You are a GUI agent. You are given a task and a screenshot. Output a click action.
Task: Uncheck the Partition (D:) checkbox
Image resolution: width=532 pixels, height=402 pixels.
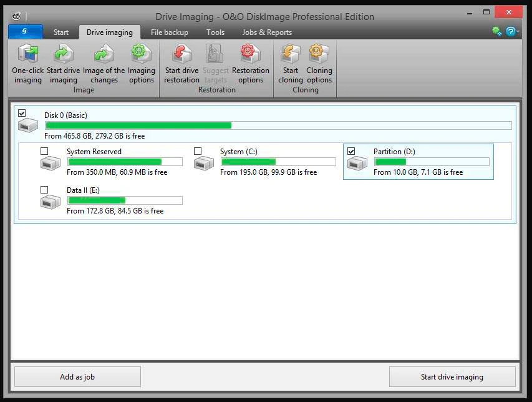351,151
